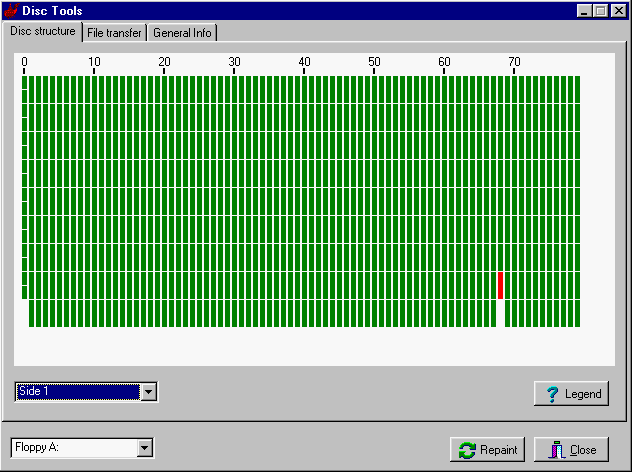Click the green arrows Repaint icon

[x=466, y=450]
